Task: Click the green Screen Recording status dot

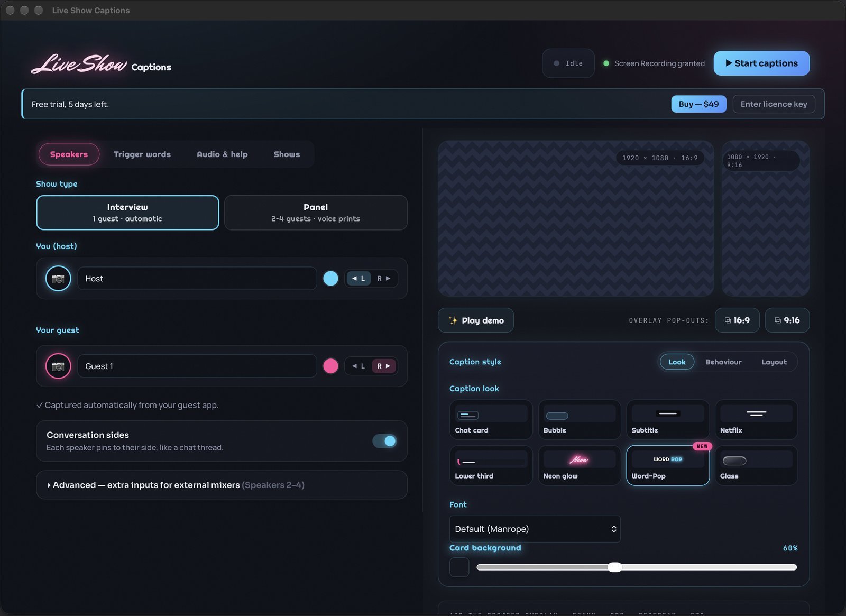Action: point(606,63)
